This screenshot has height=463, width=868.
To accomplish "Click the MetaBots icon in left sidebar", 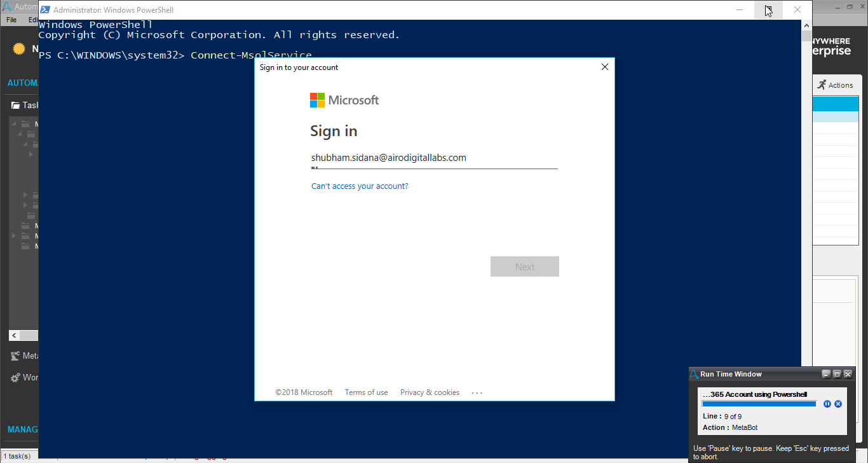I will pos(15,356).
